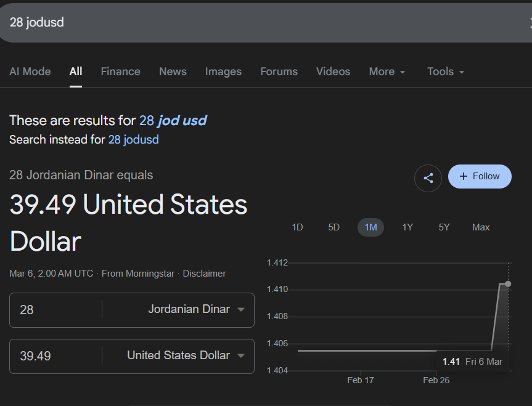Open the United States Dollar currency dropdown
532x406 pixels.
pos(186,355)
